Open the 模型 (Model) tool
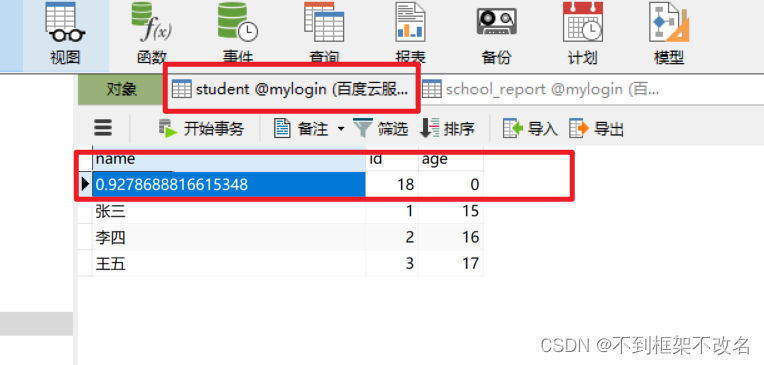This screenshot has width=764, height=365. coord(668,34)
